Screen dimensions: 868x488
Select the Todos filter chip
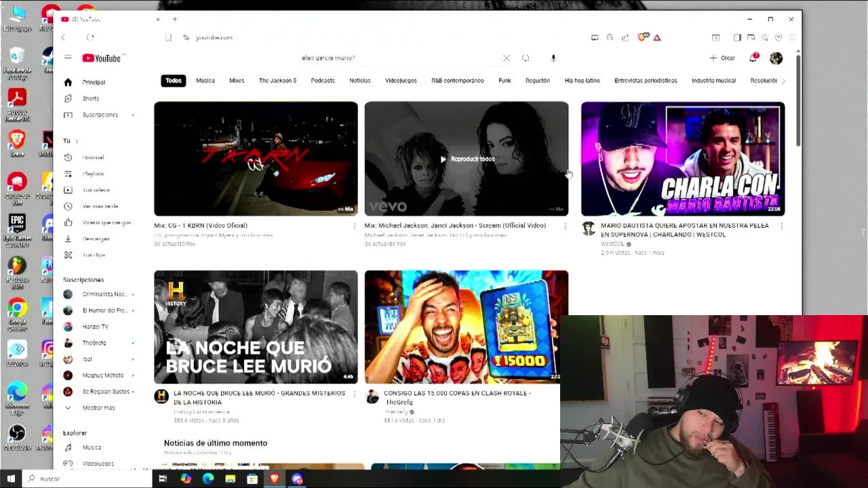tap(174, 81)
